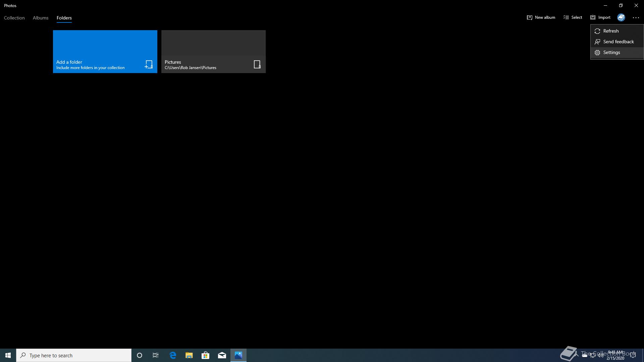644x362 pixels.
Task: Choose Refresh from the menu
Action: [x=611, y=31]
